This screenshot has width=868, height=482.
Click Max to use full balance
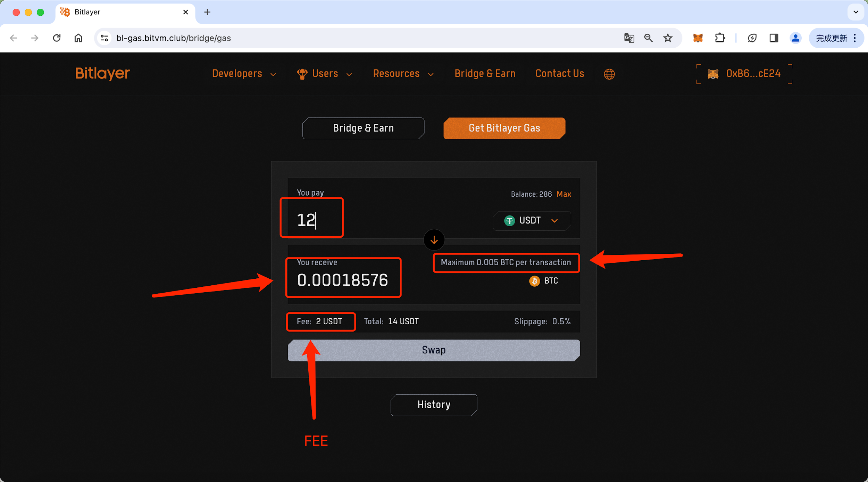(x=564, y=194)
